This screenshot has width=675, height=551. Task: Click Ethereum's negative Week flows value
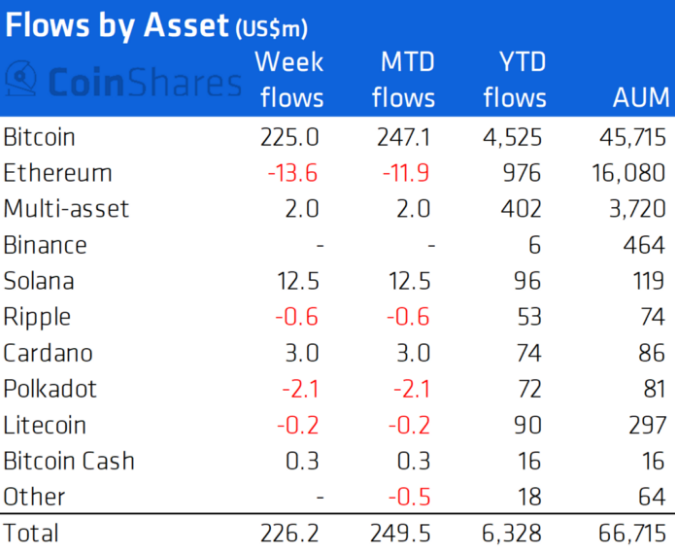pos(292,173)
